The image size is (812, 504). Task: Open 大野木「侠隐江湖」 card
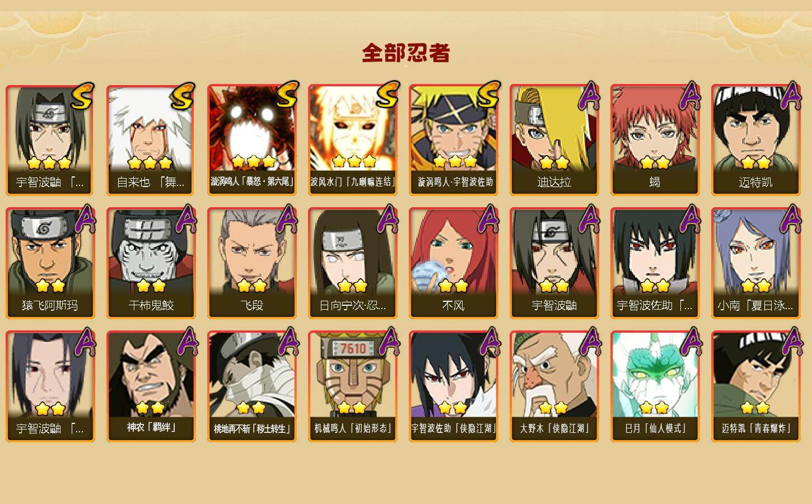tap(554, 386)
